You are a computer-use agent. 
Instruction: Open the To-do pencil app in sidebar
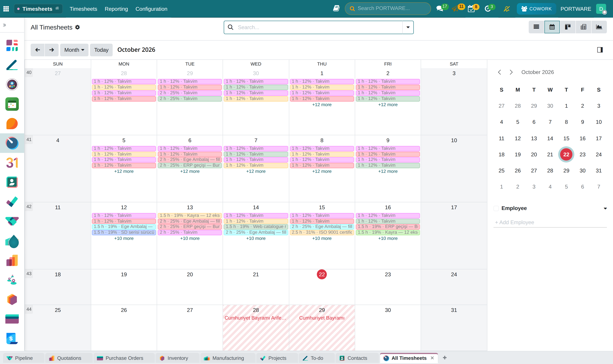point(12,65)
